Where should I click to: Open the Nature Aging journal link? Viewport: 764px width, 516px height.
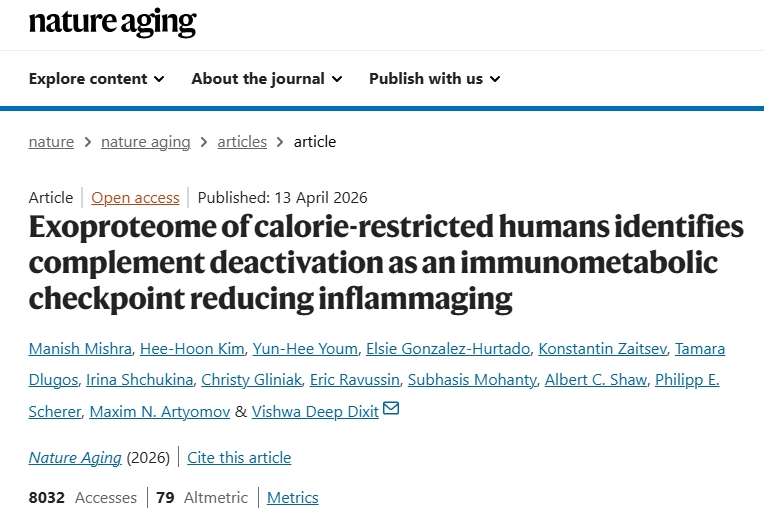click(x=75, y=458)
